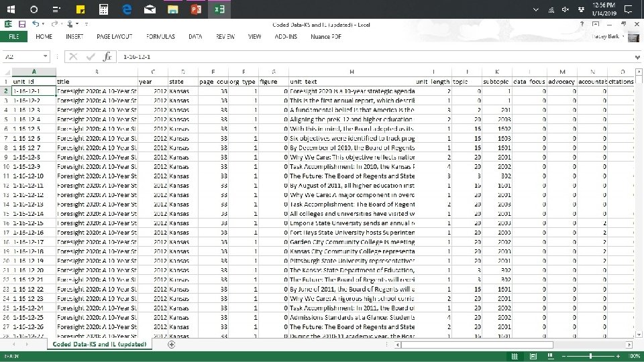This screenshot has width=644, height=362.
Task: Expand Name Box dropdown arrow
Action: click(45, 56)
